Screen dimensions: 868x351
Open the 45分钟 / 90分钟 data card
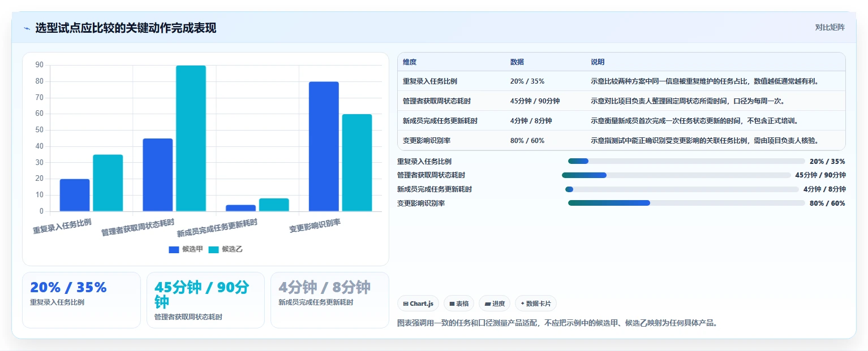[x=205, y=300]
